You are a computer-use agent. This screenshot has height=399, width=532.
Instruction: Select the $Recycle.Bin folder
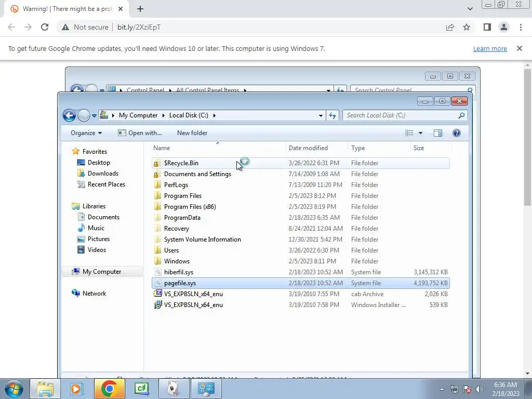point(301,163)
